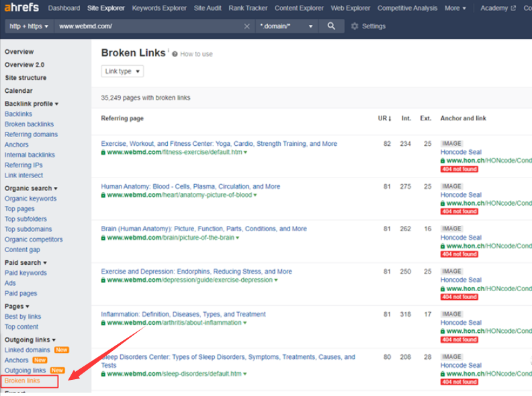Screen dimensions: 532x396
Task: Click the Ahrefs logo
Action: (x=21, y=8)
